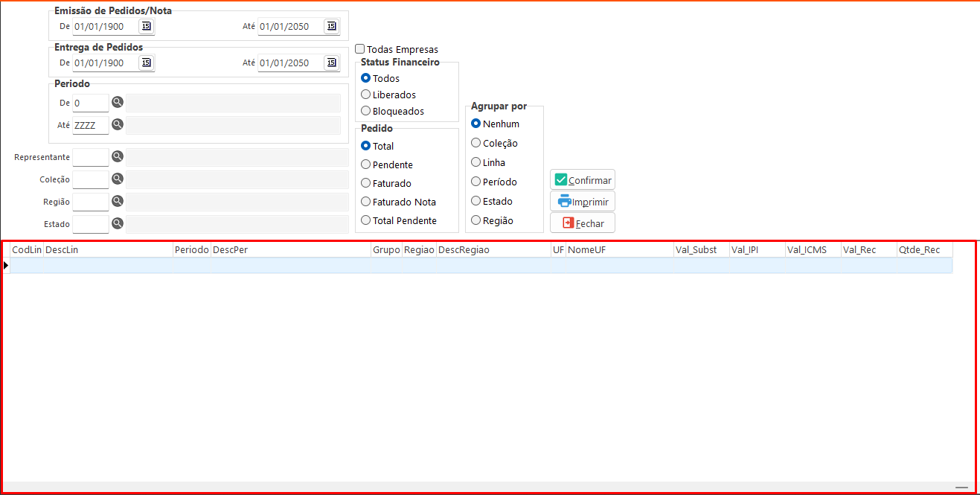
Task: Choose Pendente in Pedido group
Action: 366,165
